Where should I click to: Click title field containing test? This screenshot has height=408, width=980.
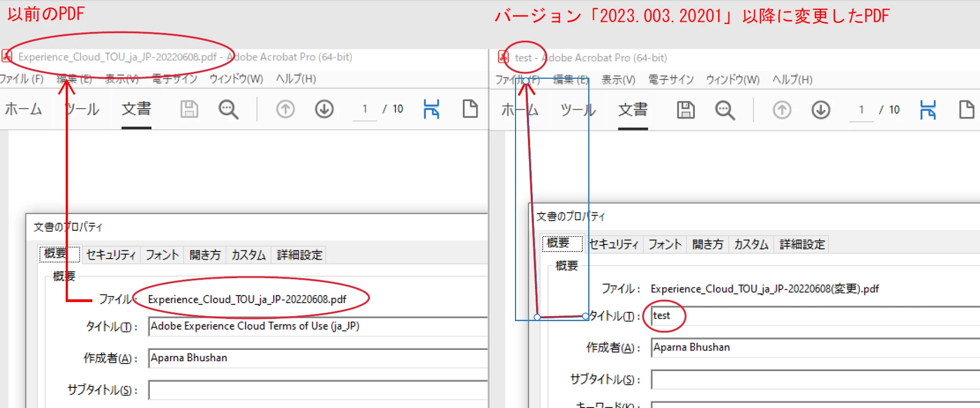[x=815, y=316]
